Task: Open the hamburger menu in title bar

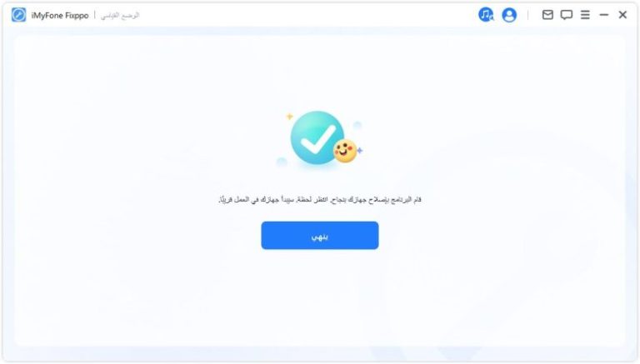Action: (585, 15)
